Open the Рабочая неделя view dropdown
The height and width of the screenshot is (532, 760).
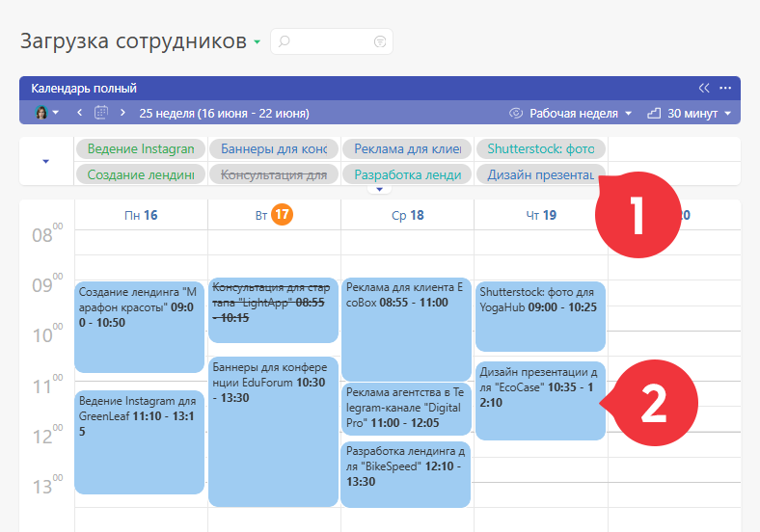(x=580, y=114)
